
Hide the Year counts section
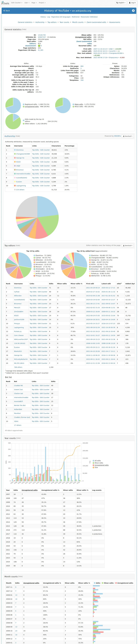pos(18,438)
